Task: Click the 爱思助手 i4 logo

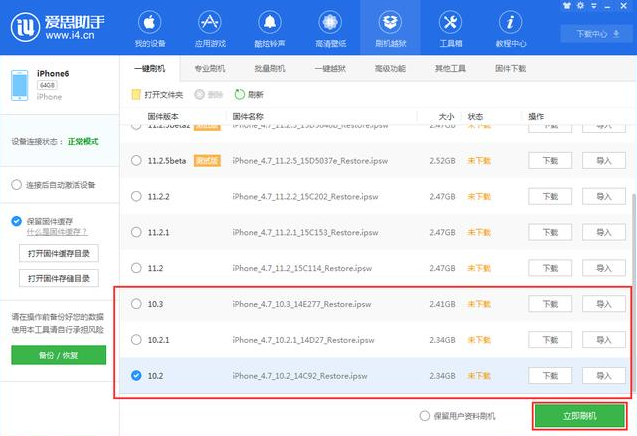Action: click(57, 27)
